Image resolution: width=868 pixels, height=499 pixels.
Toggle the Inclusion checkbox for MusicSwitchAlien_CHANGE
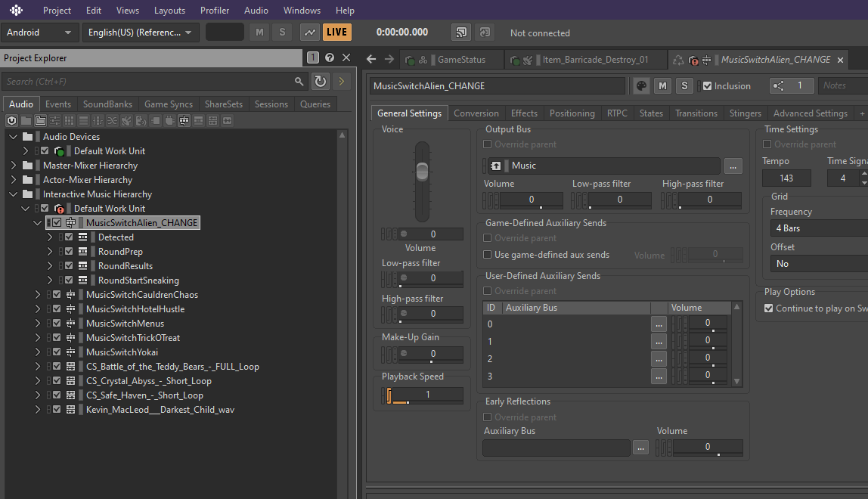pyautogui.click(x=708, y=85)
